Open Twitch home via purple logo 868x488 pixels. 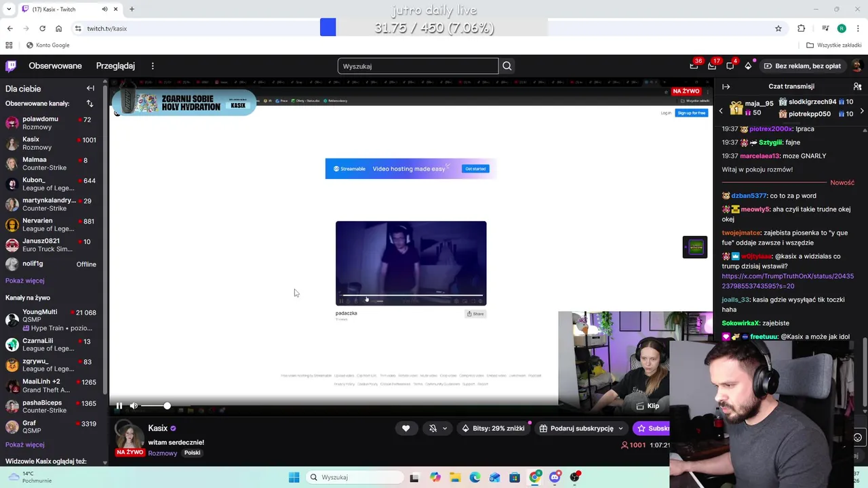11,66
